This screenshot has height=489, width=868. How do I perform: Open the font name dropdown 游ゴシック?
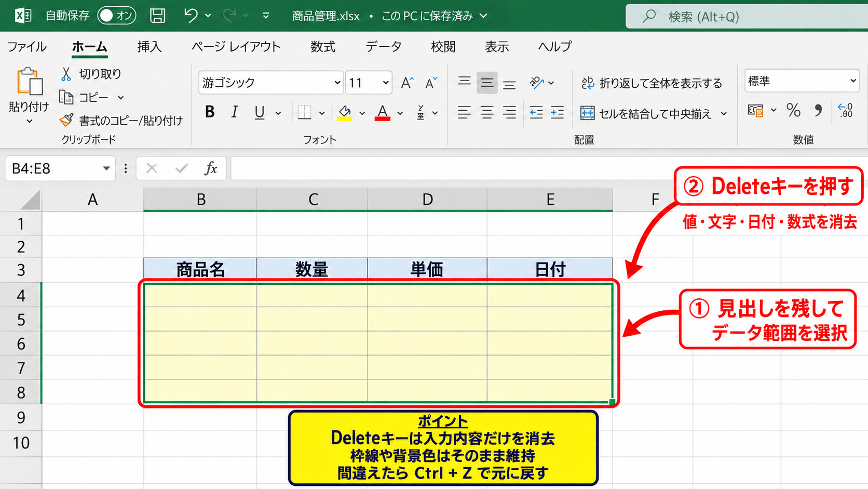[x=337, y=83]
